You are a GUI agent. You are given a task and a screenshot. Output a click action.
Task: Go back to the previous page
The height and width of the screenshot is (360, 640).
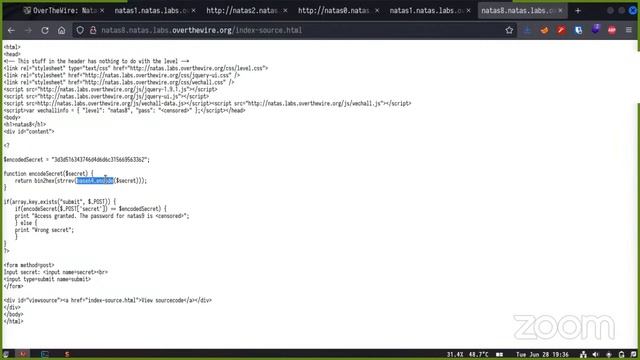[11, 30]
